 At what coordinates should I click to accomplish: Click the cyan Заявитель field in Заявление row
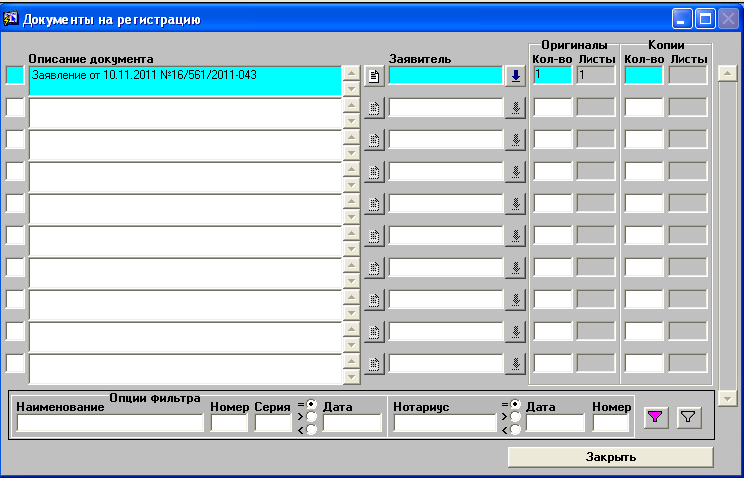tap(446, 75)
